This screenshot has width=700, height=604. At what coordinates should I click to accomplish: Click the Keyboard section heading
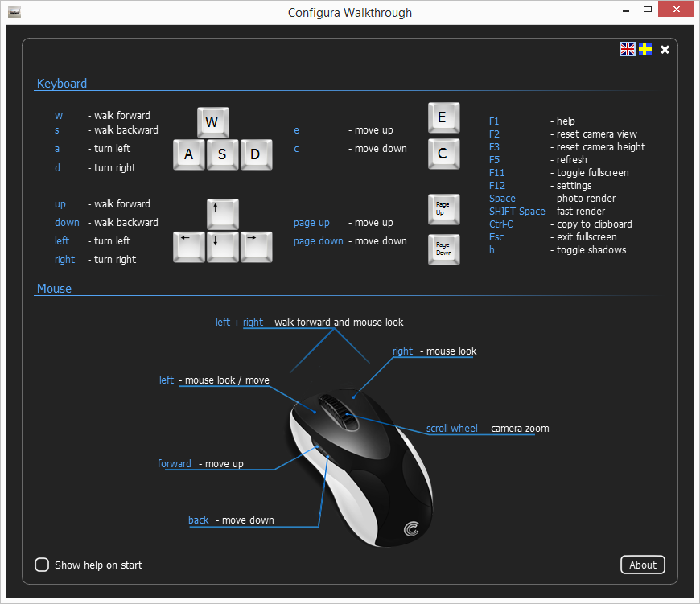pyautogui.click(x=62, y=84)
